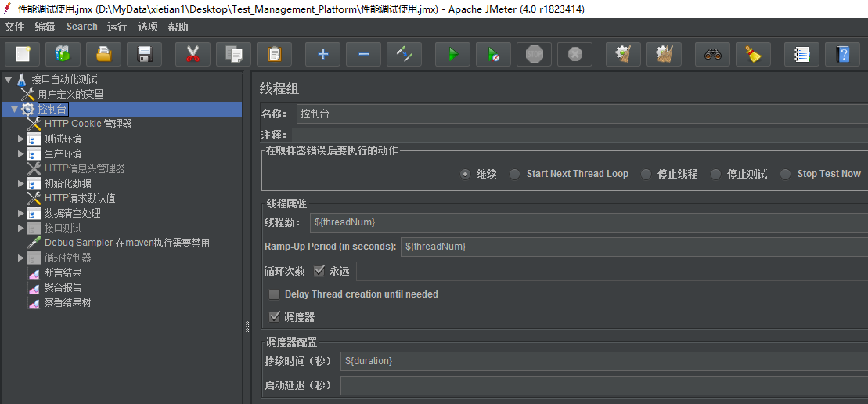Open Help with the question mark icon
The height and width of the screenshot is (404, 868).
point(842,54)
